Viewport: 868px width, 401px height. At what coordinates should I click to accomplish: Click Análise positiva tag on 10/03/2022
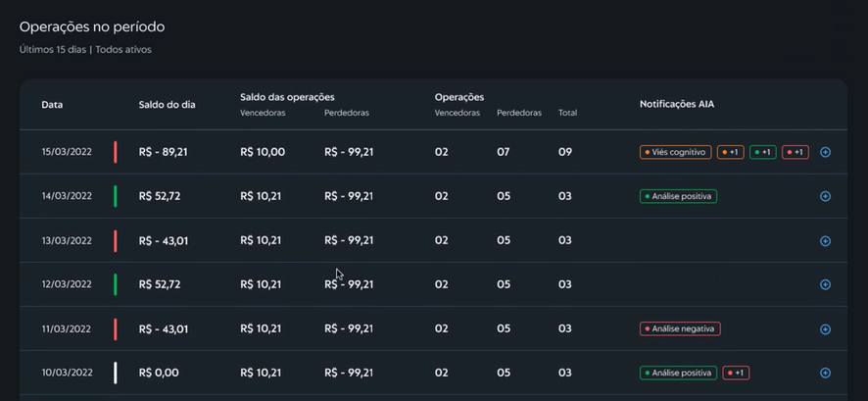678,374
